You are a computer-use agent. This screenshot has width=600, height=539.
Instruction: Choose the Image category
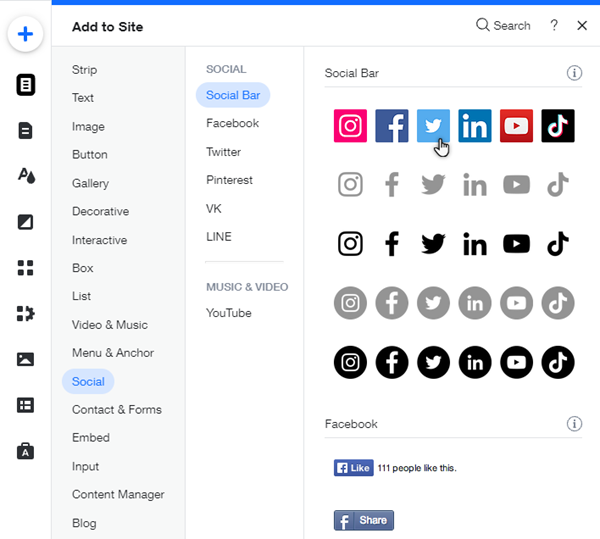(88, 127)
